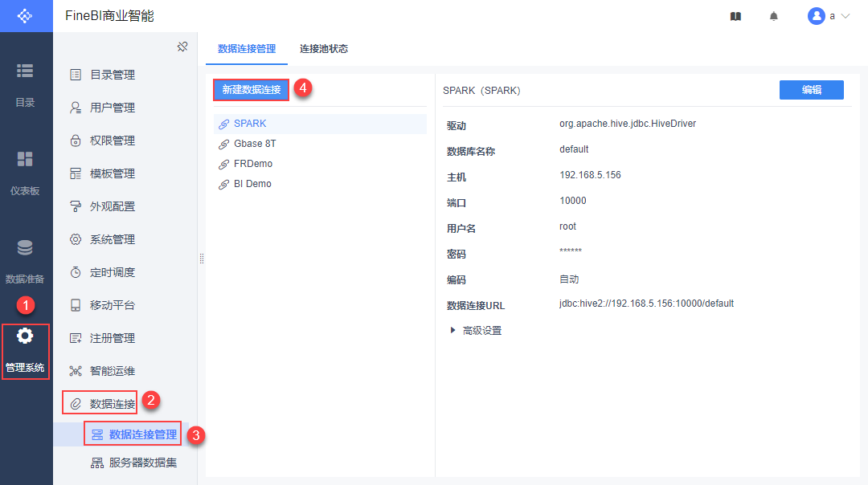This screenshot has height=485, width=868.
Task: Click the 系统管理 cog icon
Action: pos(76,239)
